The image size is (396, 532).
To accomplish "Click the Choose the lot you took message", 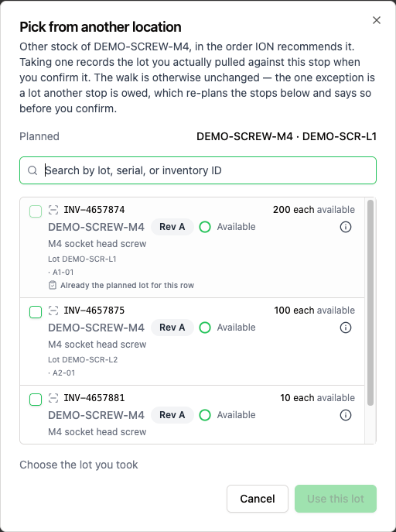I will [79, 465].
